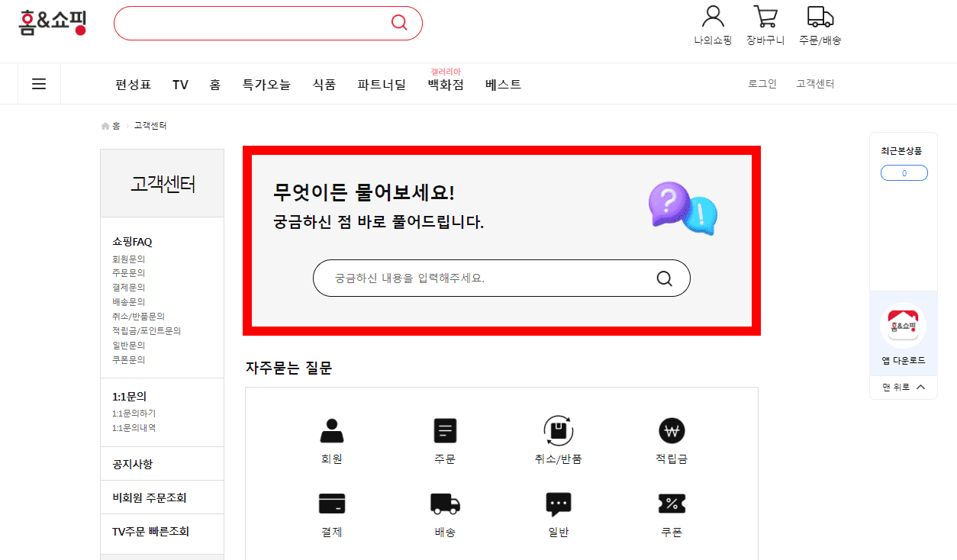The height and width of the screenshot is (560, 957).
Task: Click the 배송 truck icon under FAQ
Action: pos(445,504)
